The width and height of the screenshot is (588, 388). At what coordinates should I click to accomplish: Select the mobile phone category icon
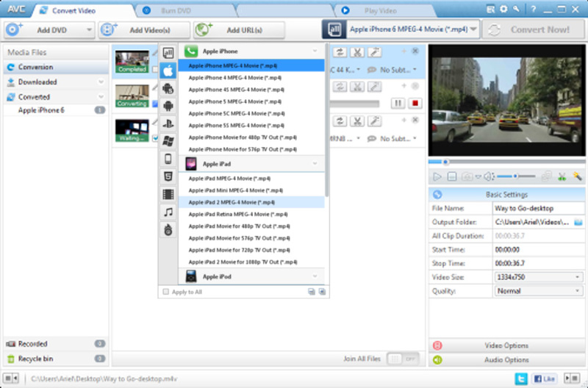[x=168, y=159]
